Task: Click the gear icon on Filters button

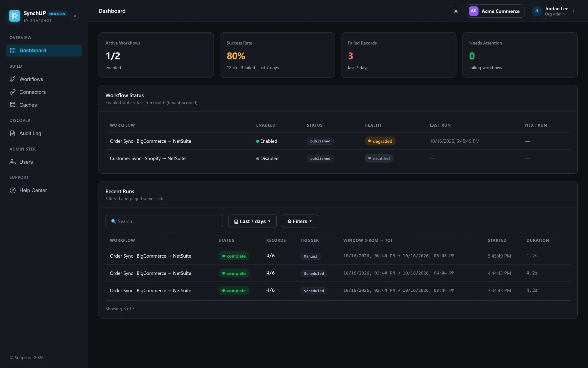Action: [x=289, y=221]
